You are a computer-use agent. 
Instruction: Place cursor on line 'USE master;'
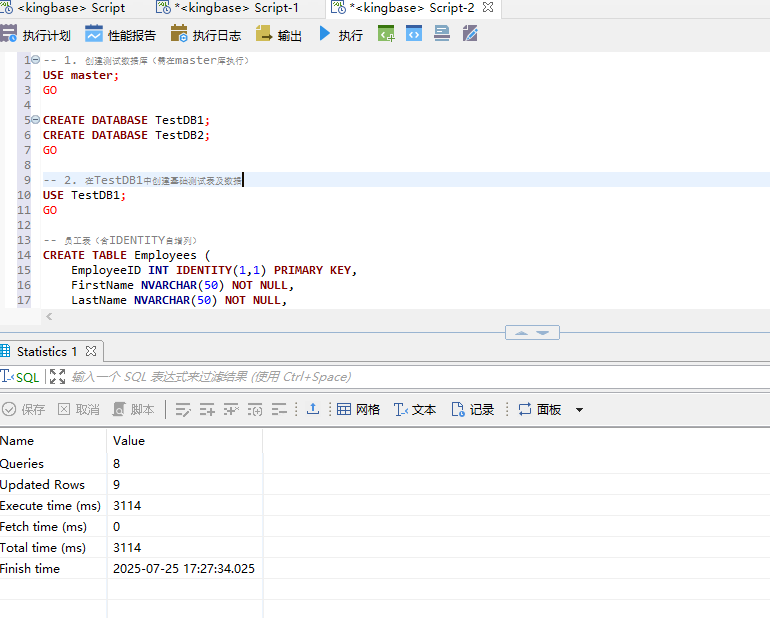click(81, 75)
